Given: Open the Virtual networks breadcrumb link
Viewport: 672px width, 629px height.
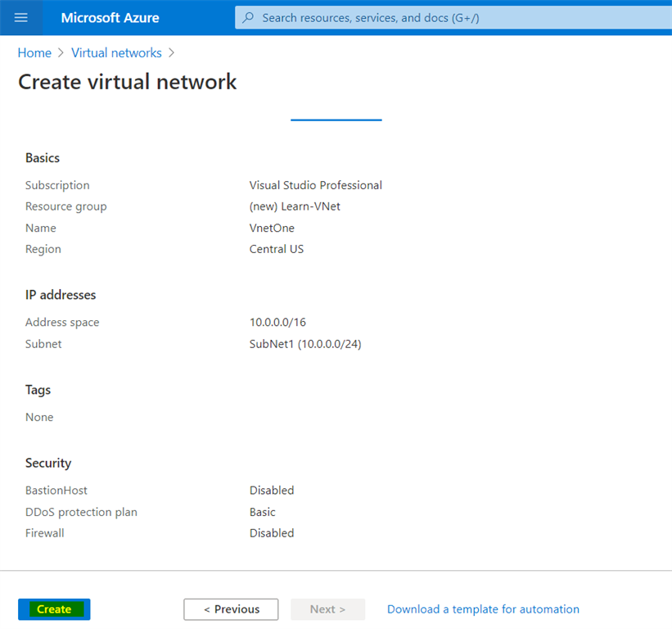Looking at the screenshot, I should click(116, 52).
